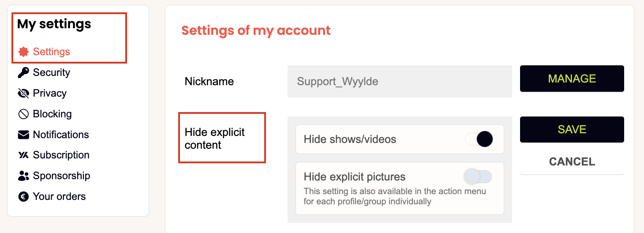Screen dimensions: 644x233
Task: Click the 'Nickname' label
Action: tap(210, 82)
